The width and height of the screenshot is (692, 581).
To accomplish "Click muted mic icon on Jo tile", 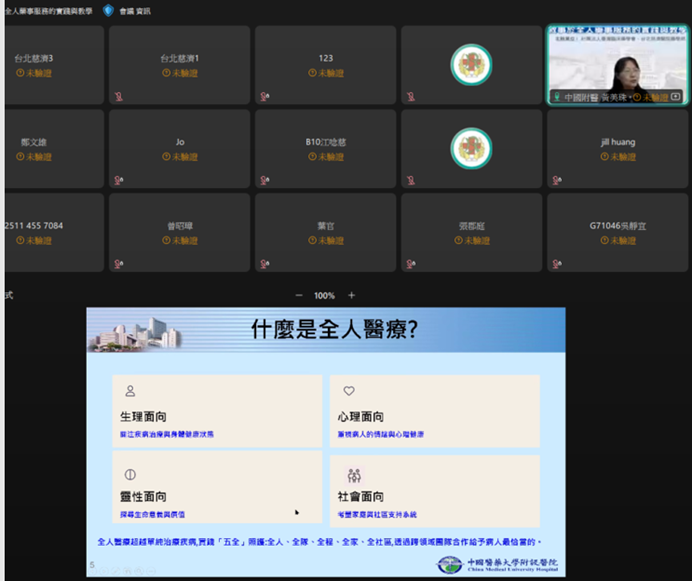I will coord(120,180).
